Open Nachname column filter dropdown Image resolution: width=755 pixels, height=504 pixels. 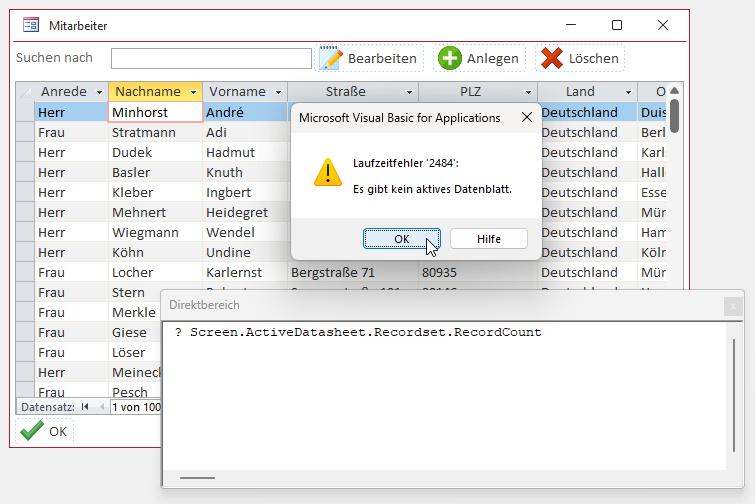tap(194, 92)
